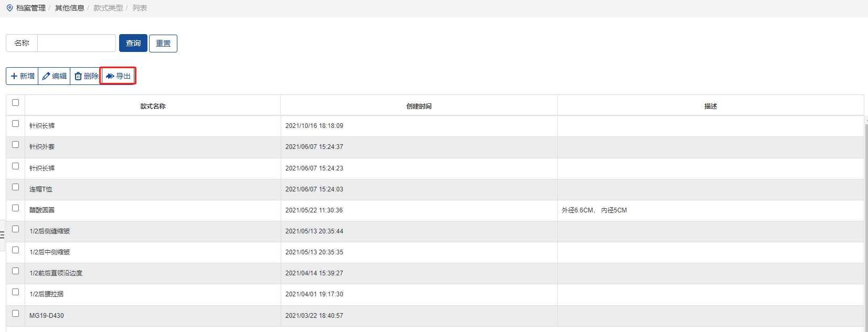Click the location pin icon in breadcrumb
This screenshot has height=332, width=868.
pyautogui.click(x=9, y=8)
